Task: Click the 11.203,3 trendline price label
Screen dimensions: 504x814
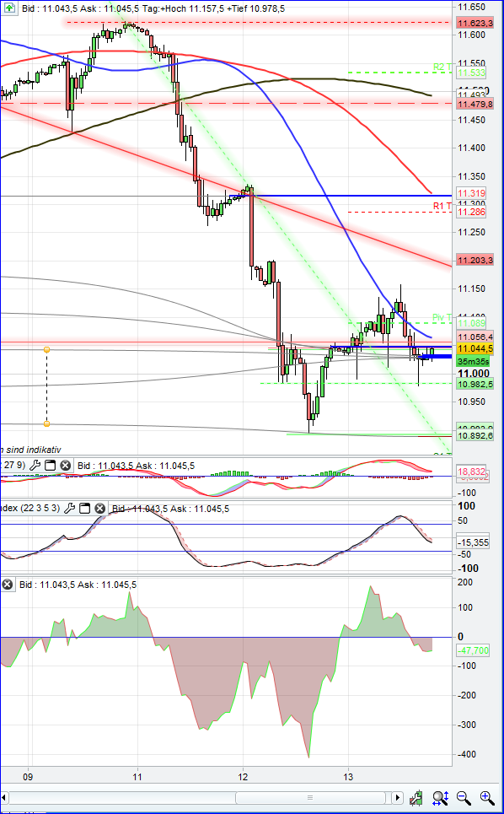Action: click(475, 260)
